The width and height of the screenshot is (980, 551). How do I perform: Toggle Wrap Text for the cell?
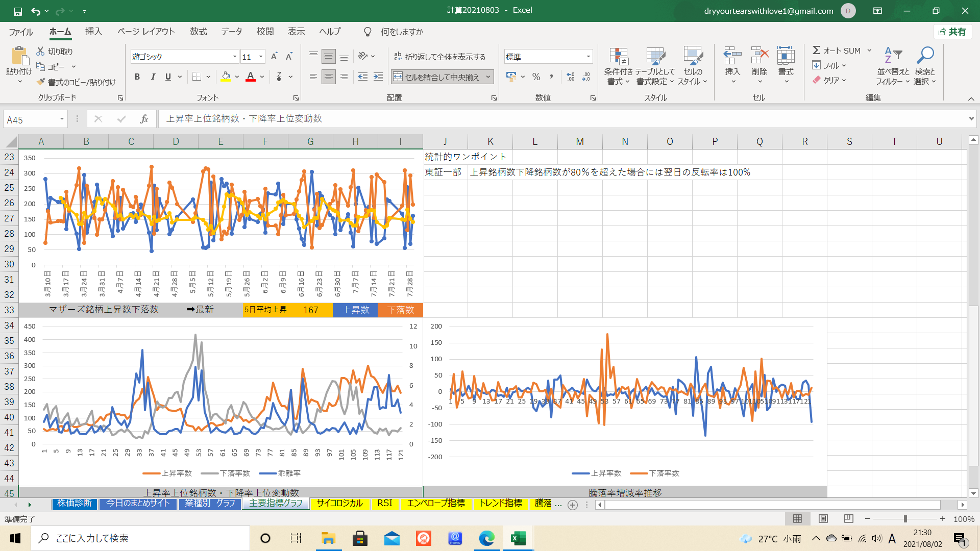click(439, 57)
